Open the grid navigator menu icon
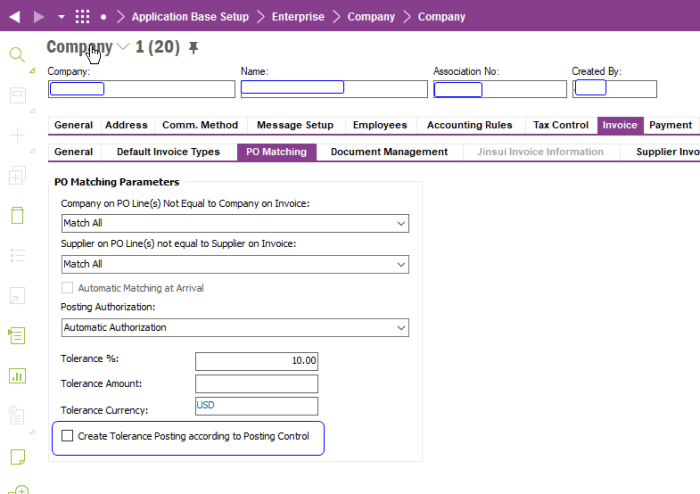The height and width of the screenshot is (494, 700). click(83, 17)
